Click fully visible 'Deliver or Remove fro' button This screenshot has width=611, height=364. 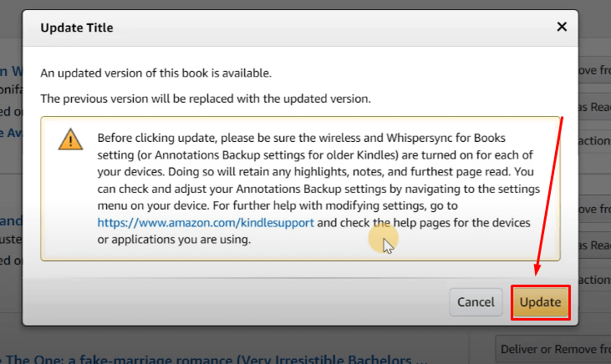coord(553,349)
